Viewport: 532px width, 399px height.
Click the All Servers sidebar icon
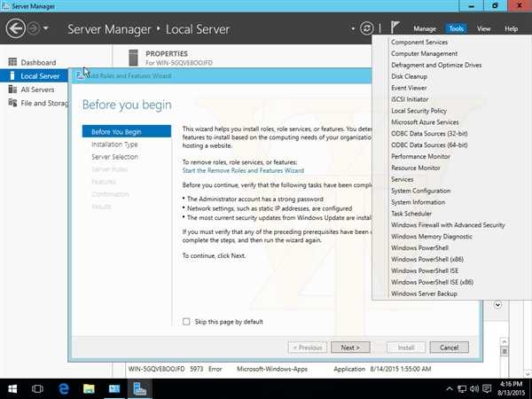12,90
